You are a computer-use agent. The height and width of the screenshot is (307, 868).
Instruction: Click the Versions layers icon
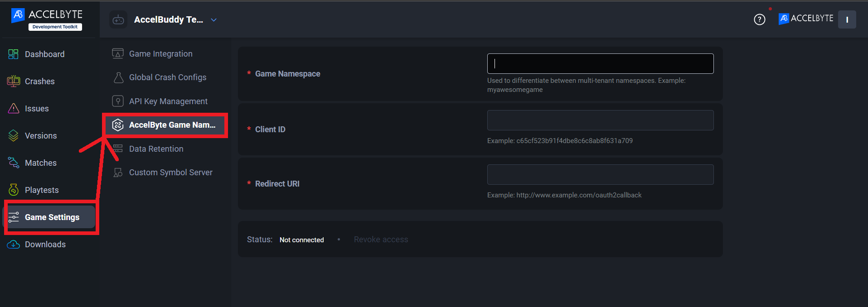tap(14, 135)
